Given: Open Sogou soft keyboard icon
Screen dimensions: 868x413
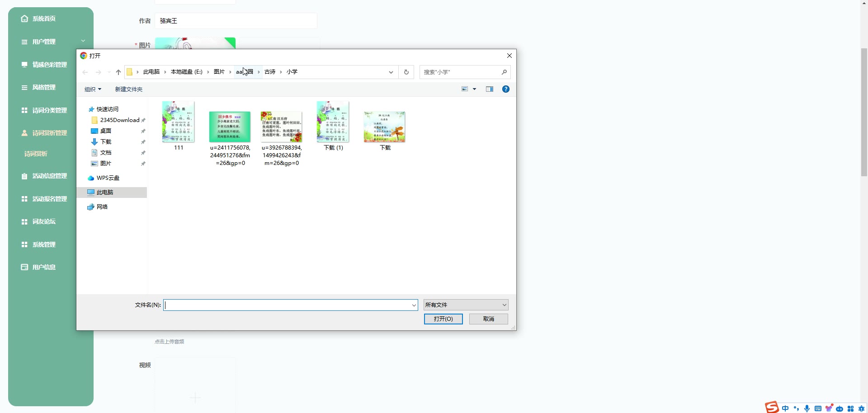Looking at the screenshot, I should [x=818, y=408].
